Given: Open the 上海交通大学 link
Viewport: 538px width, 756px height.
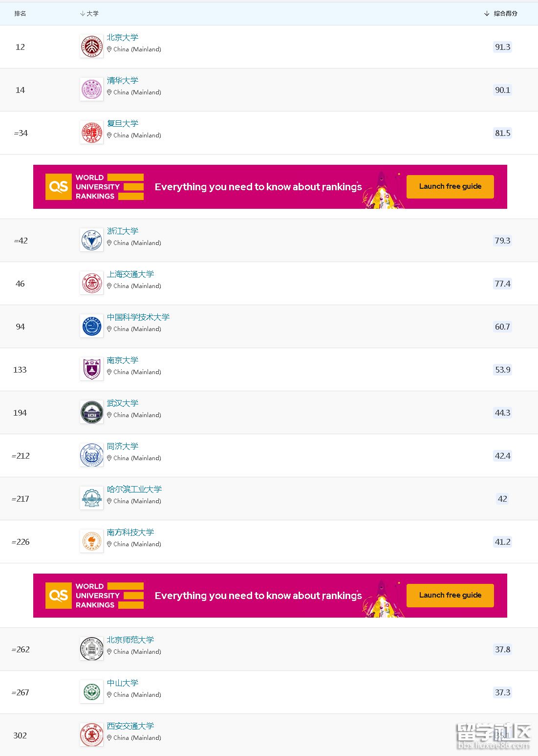Looking at the screenshot, I should 130,274.
